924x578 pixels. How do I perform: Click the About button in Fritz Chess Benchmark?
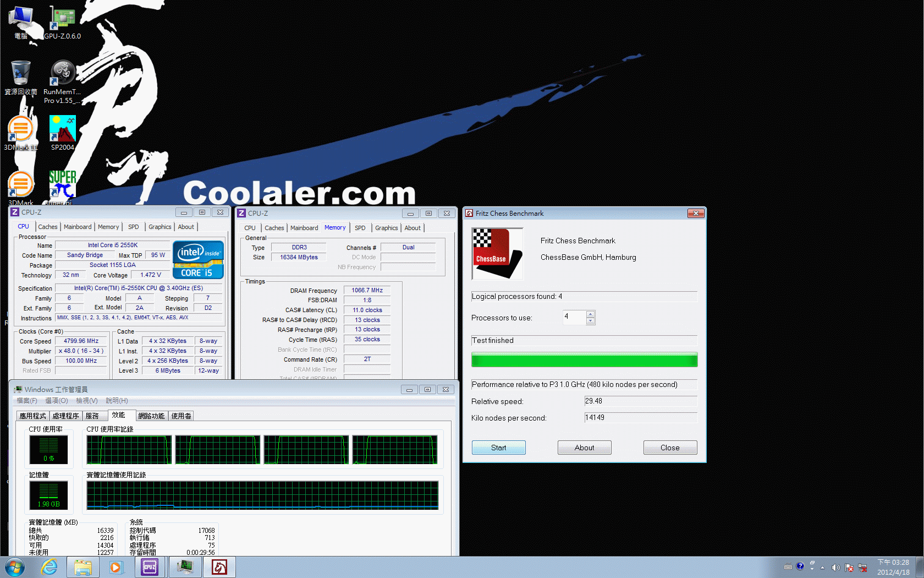(585, 448)
